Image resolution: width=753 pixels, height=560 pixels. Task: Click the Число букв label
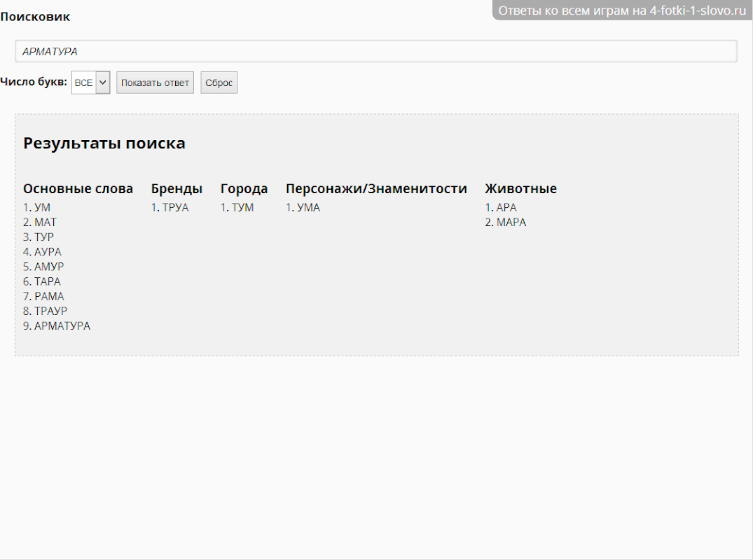(x=34, y=82)
